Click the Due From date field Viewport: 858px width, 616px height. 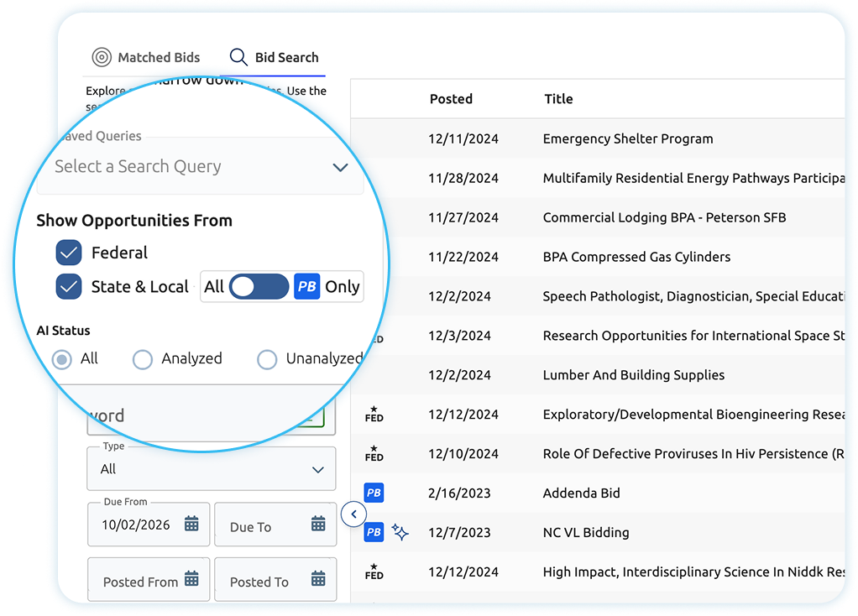pyautogui.click(x=149, y=525)
